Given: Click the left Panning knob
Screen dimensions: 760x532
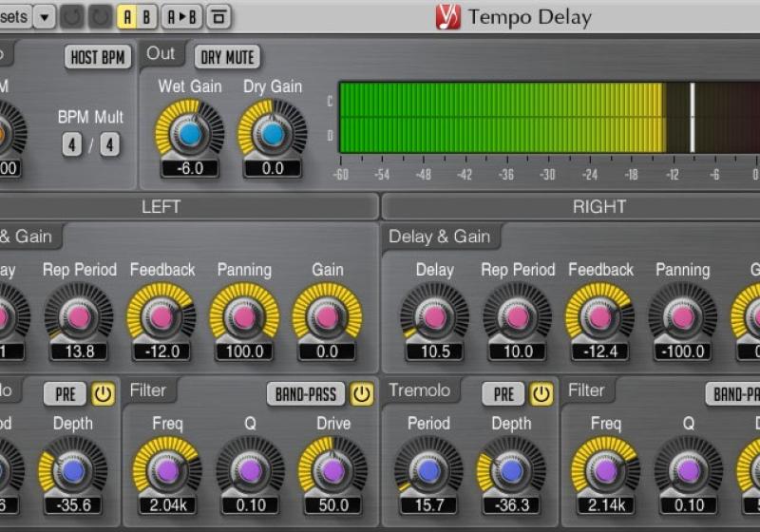Looking at the screenshot, I should [244, 316].
